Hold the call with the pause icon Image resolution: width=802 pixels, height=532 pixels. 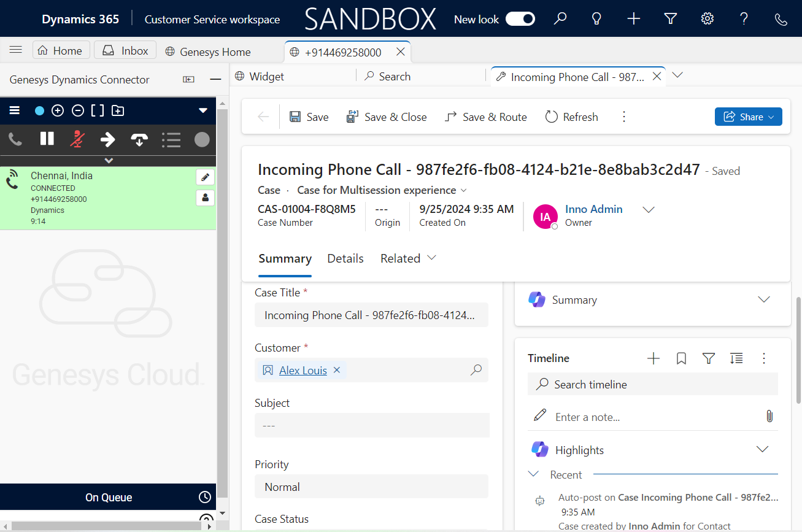47,139
